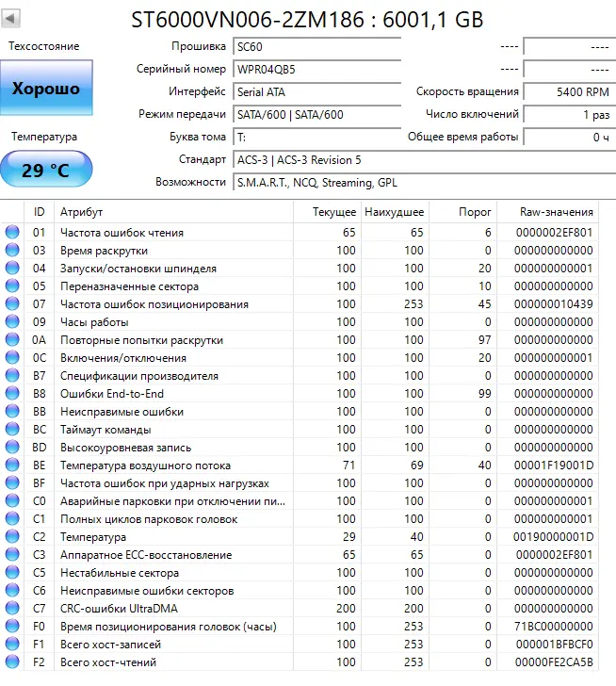Click status icon for attribute C2 Температура
Image resolution: width=616 pixels, height=686 pixels.
click(x=12, y=537)
